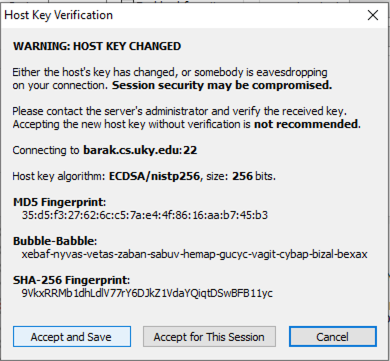Click the barak.cs.uky.edu:22 hostname text
Viewport: 390px width, 361px height.
[140, 150]
